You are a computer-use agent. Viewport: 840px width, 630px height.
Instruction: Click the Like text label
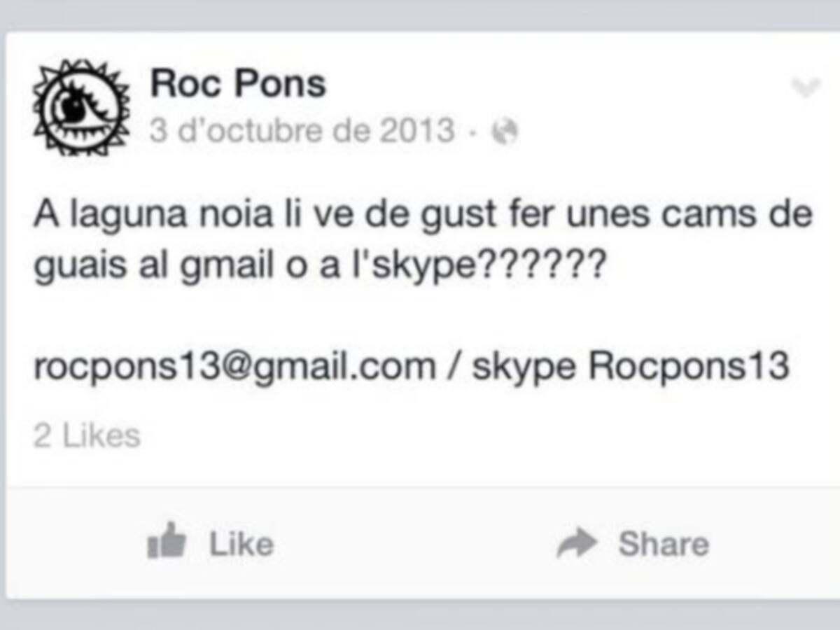241,544
